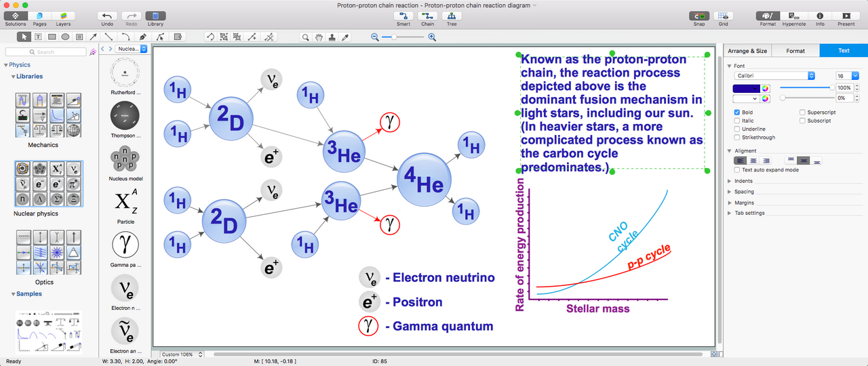Open the Calibri font dropdown
This screenshot has height=366, width=868.
[774, 76]
